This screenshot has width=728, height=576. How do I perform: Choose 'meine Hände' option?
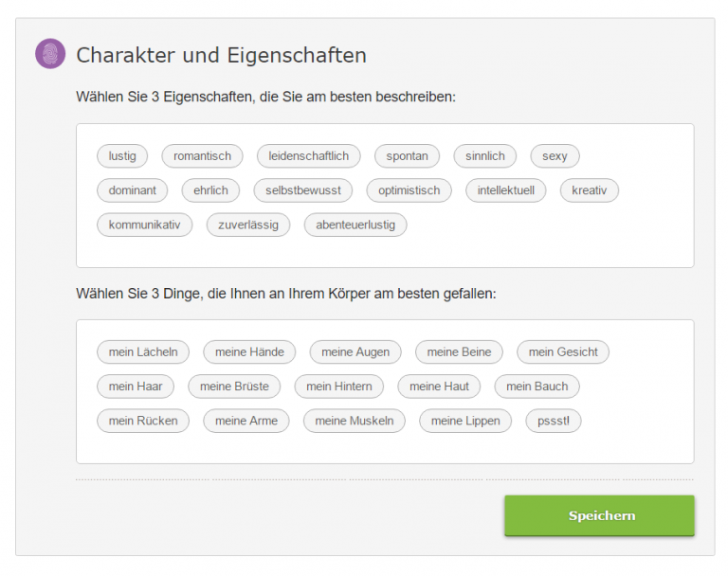[250, 351]
